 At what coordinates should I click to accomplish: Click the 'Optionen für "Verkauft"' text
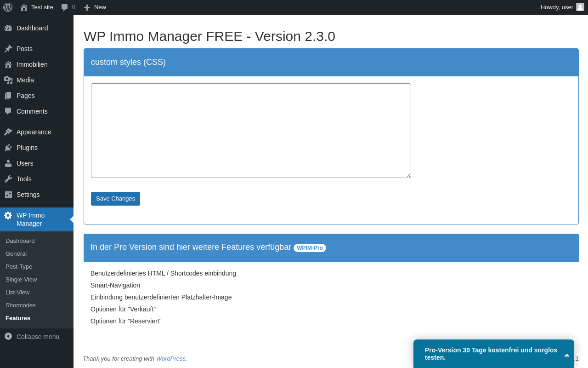(123, 309)
